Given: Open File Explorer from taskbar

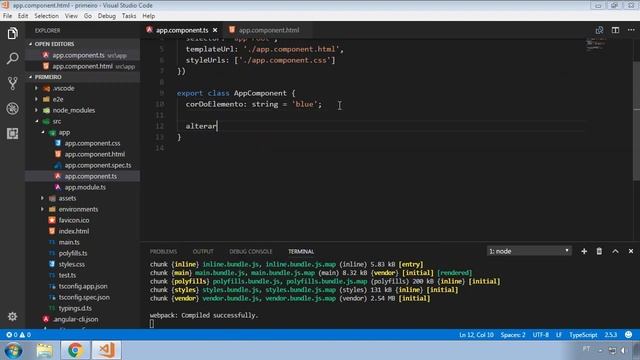Looking at the screenshot, I should coord(44,351).
